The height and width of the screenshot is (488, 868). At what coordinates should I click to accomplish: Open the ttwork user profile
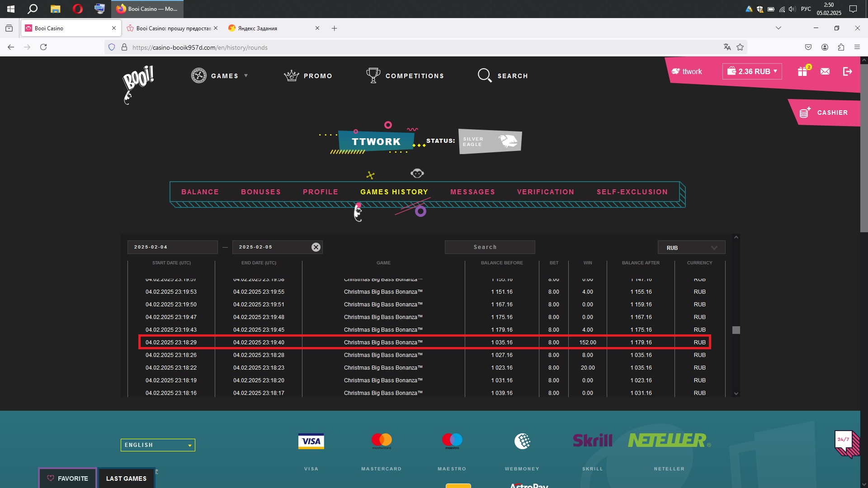click(x=687, y=71)
